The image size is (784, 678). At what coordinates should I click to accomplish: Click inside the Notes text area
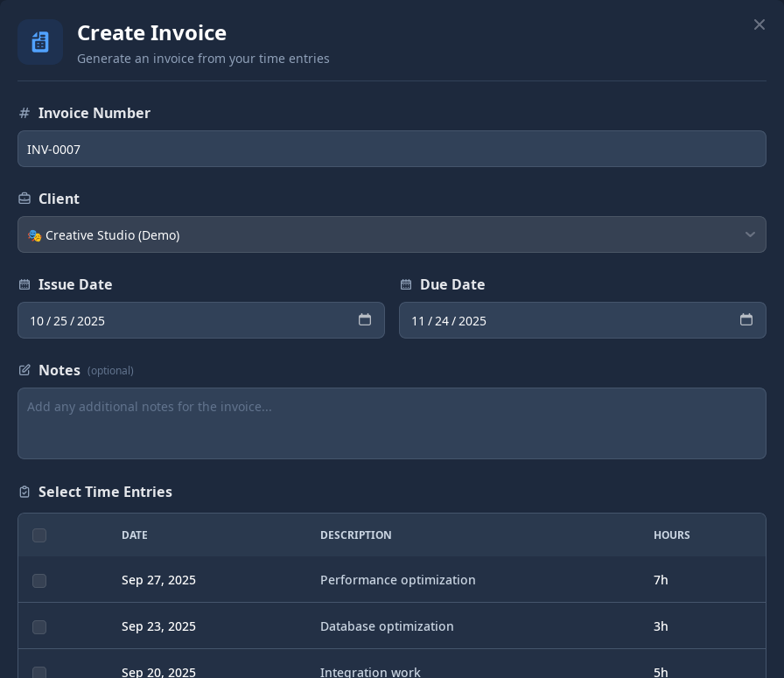click(x=392, y=423)
